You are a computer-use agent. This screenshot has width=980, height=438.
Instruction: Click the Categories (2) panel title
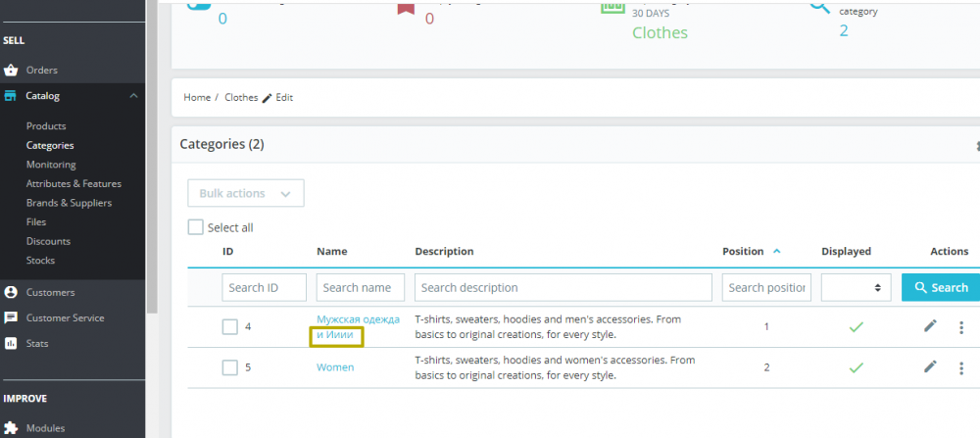(x=221, y=144)
